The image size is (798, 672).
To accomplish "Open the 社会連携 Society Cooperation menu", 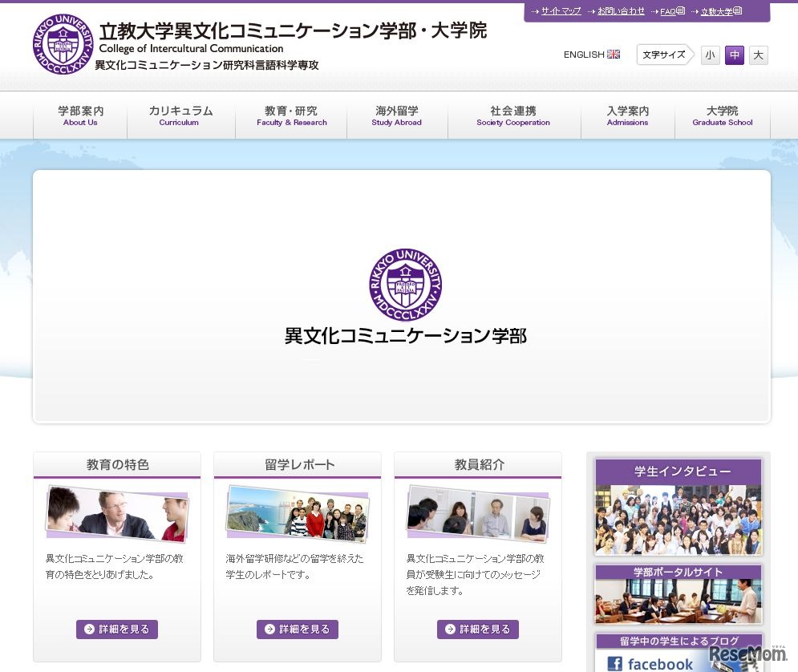I will [x=513, y=117].
